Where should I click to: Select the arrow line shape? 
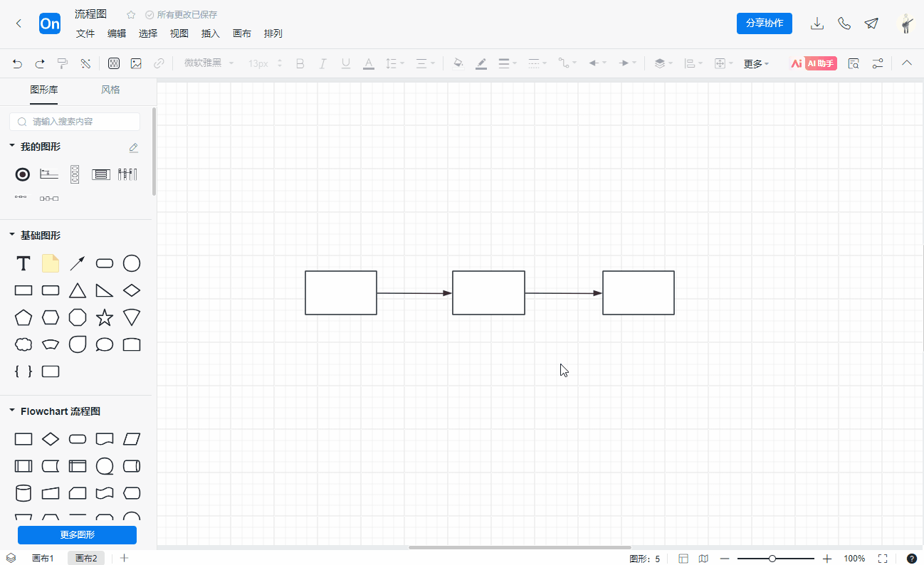(x=78, y=263)
